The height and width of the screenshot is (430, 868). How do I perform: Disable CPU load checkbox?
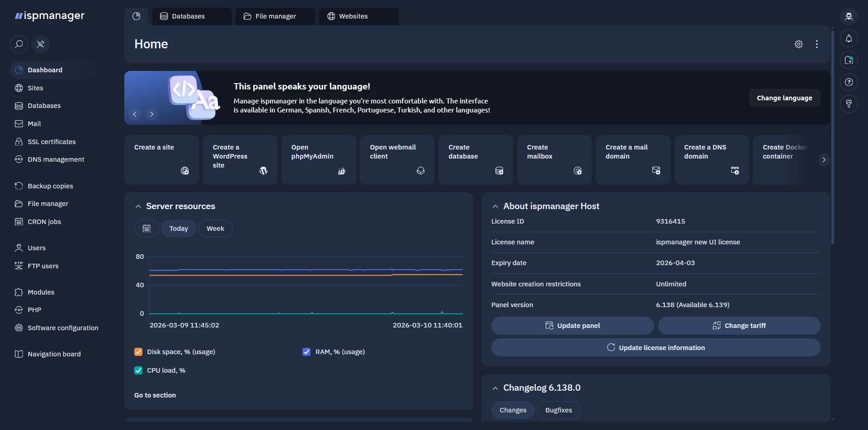tap(138, 370)
